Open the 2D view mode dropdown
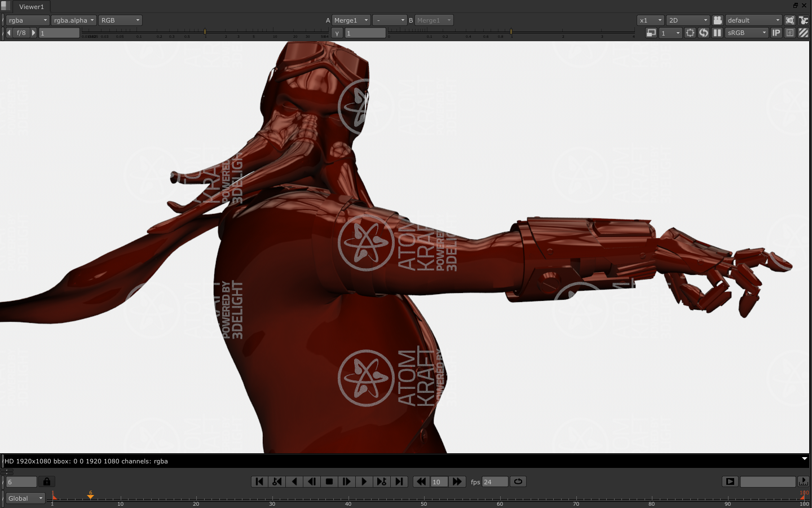 [687, 20]
